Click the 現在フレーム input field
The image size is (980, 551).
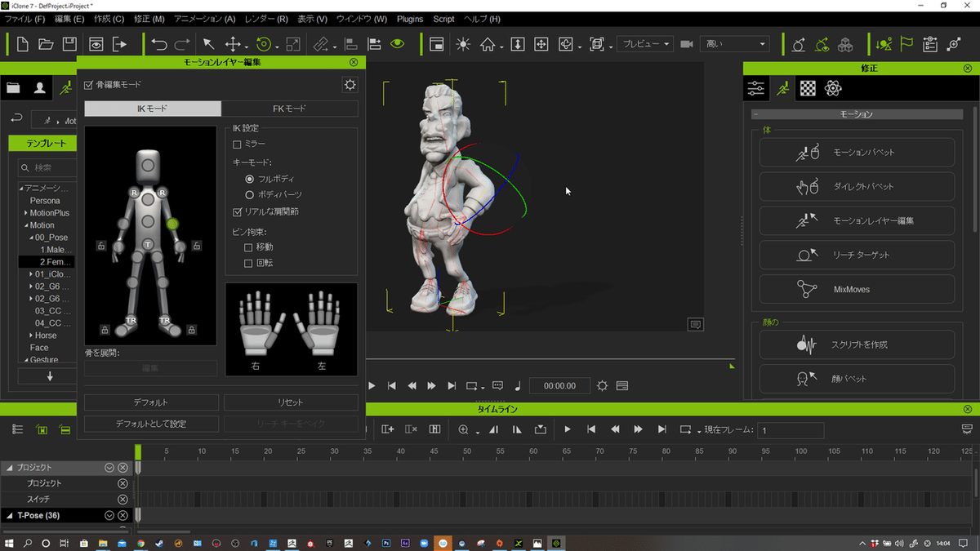tap(790, 430)
